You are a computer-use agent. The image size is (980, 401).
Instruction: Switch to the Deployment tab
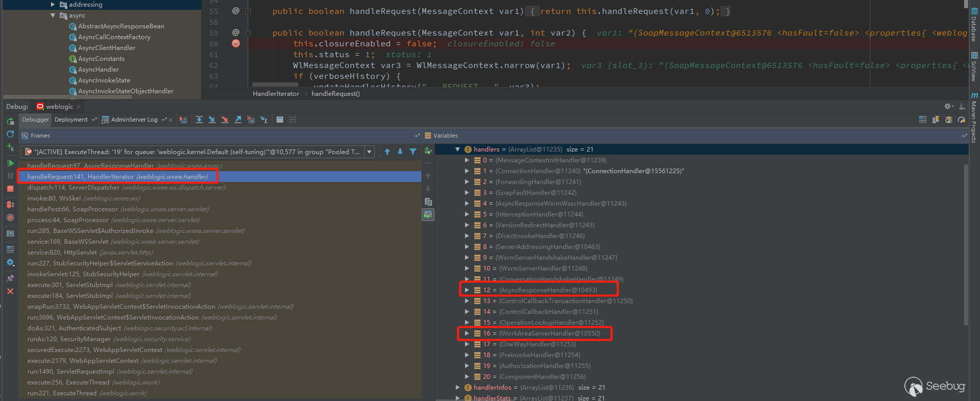[x=71, y=120]
